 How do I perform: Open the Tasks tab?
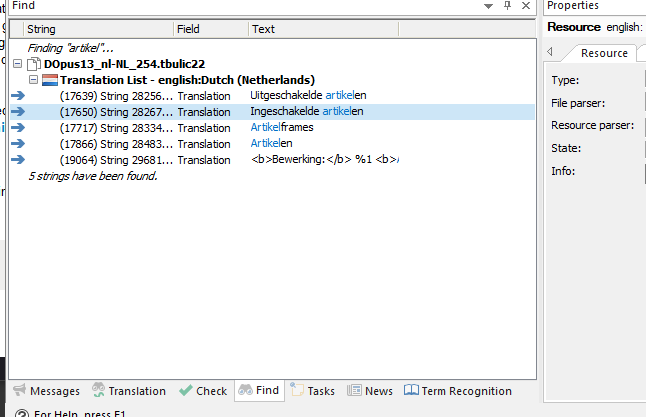coord(312,391)
